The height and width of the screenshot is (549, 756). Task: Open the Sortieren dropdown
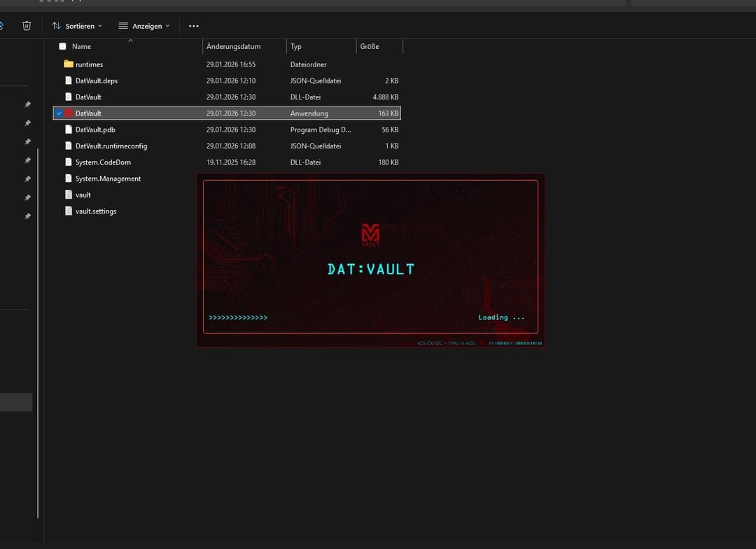coord(77,26)
